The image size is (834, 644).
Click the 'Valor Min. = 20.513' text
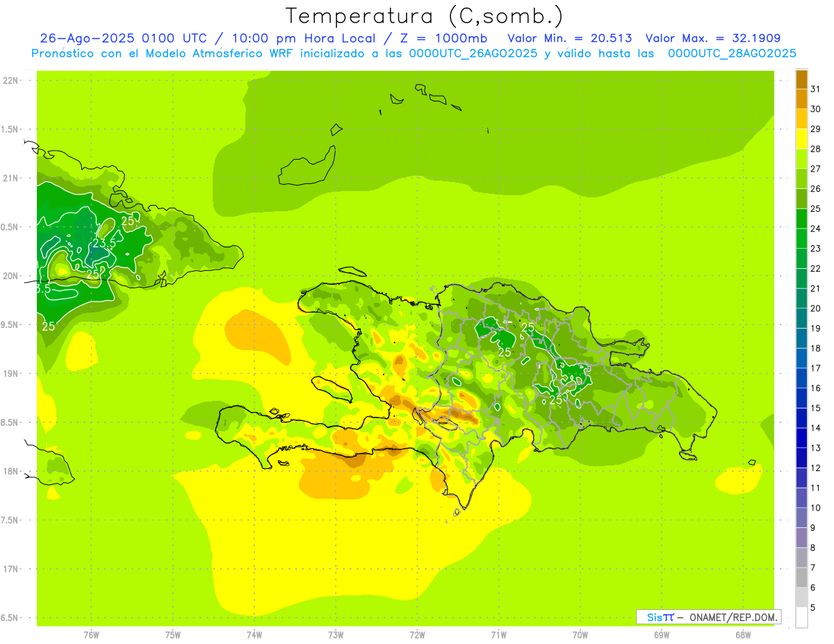570,38
